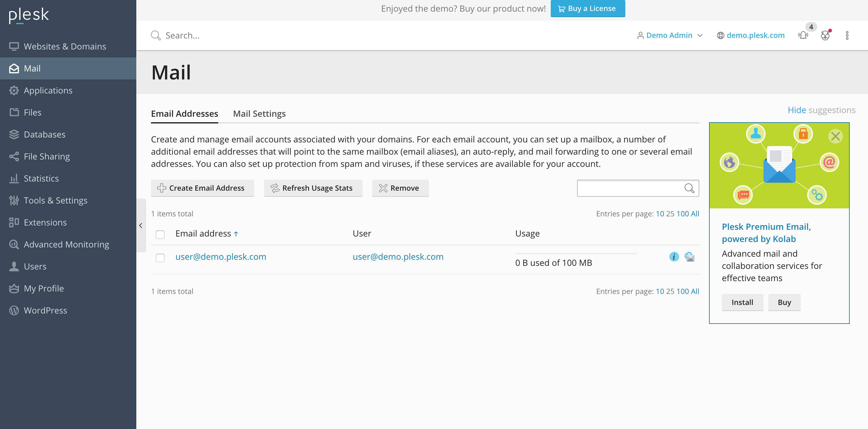Set bottom entries per page to 10
The height and width of the screenshot is (429, 868).
660,291
